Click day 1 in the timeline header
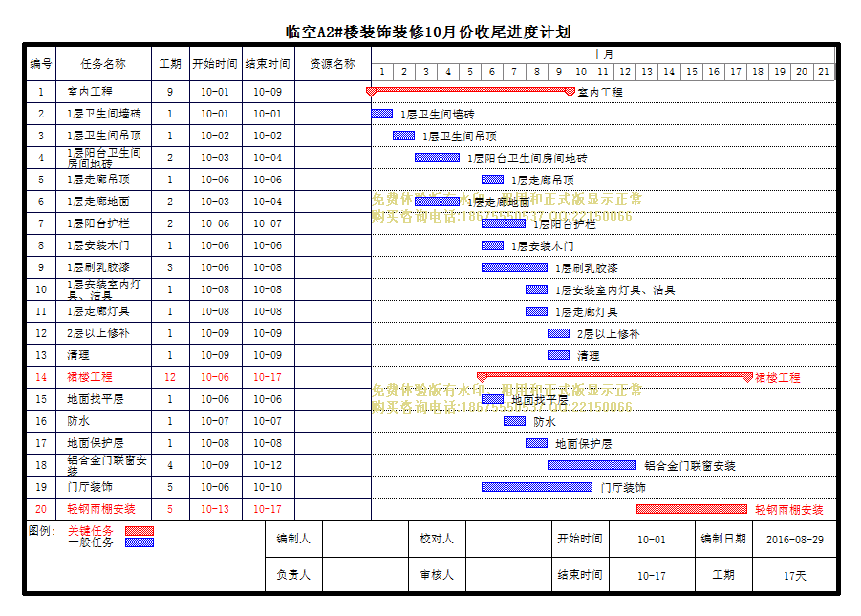 click(382, 72)
